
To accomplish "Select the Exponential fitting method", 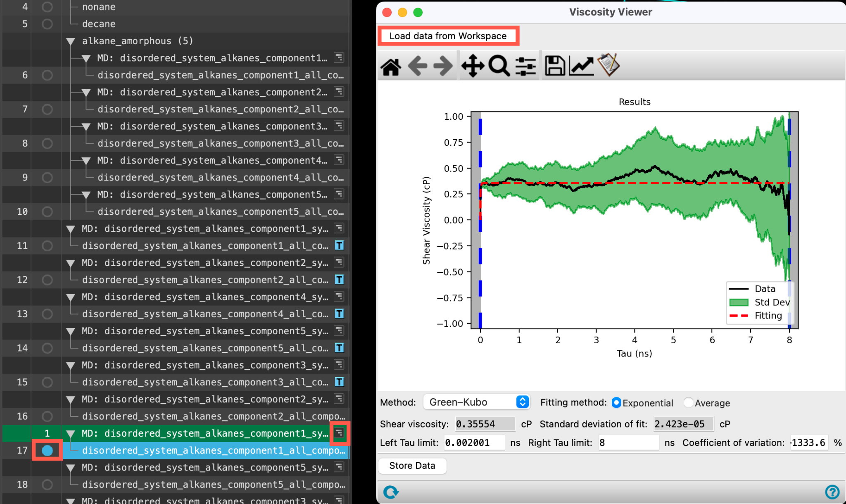I will pyautogui.click(x=643, y=403).
